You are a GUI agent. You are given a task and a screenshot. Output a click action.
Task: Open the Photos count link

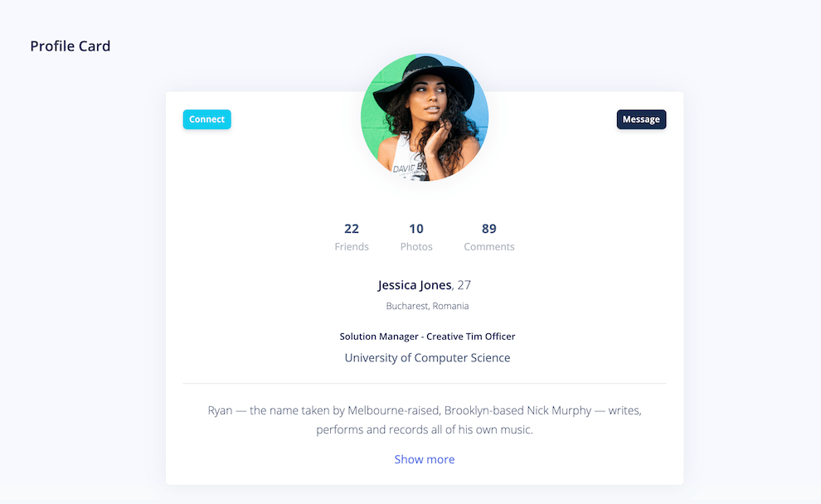tap(416, 229)
